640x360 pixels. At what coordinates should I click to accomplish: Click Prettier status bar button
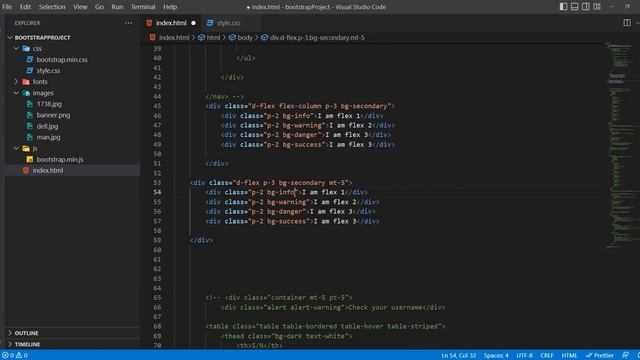coord(600,355)
